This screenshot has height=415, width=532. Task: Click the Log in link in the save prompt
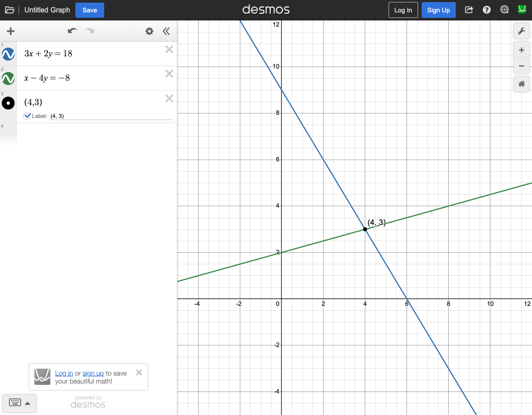[x=64, y=373]
